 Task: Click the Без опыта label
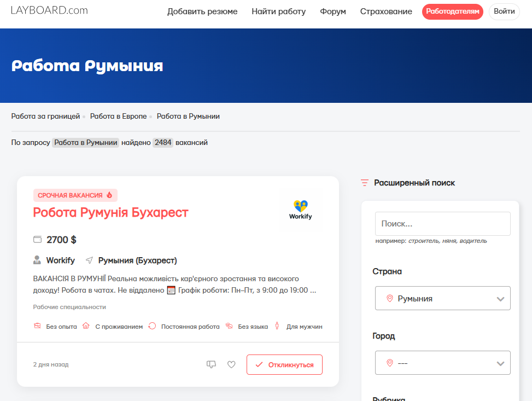(61, 327)
